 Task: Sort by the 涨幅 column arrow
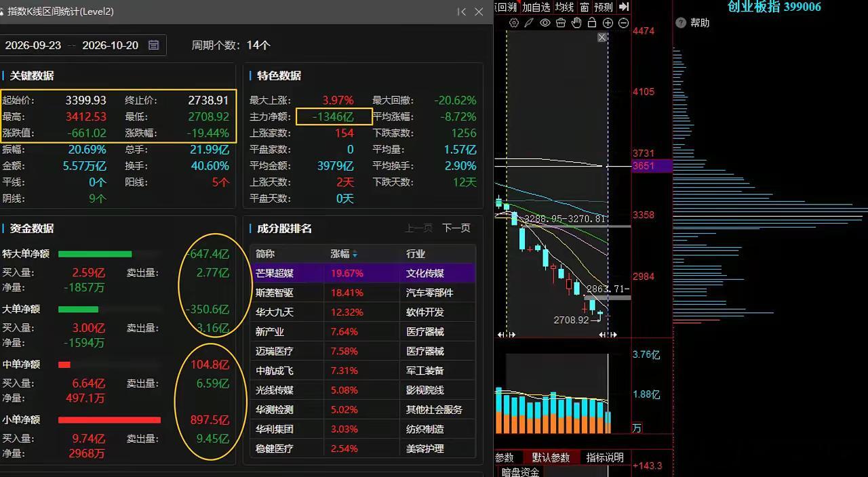[x=355, y=254]
